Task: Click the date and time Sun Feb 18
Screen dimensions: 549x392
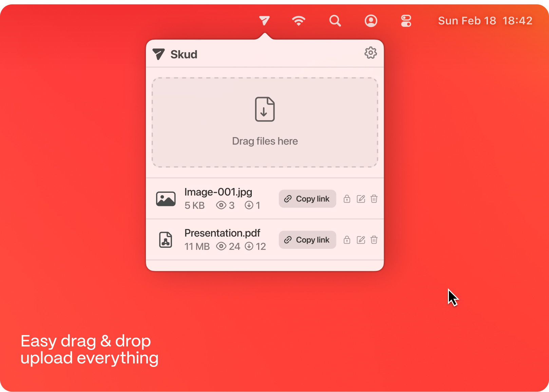Action: click(x=485, y=21)
